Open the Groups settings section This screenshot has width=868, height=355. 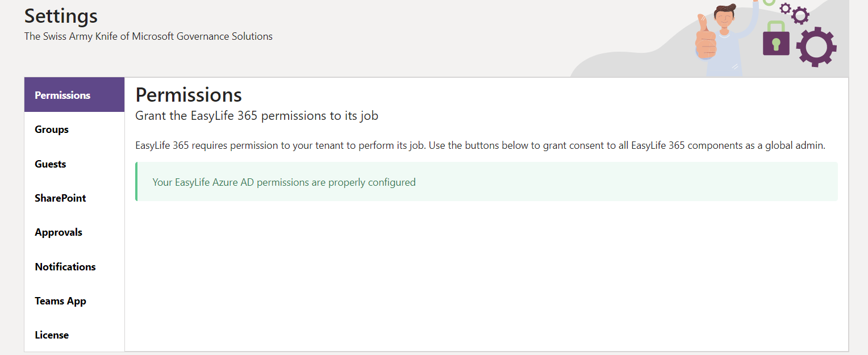pyautogui.click(x=51, y=130)
